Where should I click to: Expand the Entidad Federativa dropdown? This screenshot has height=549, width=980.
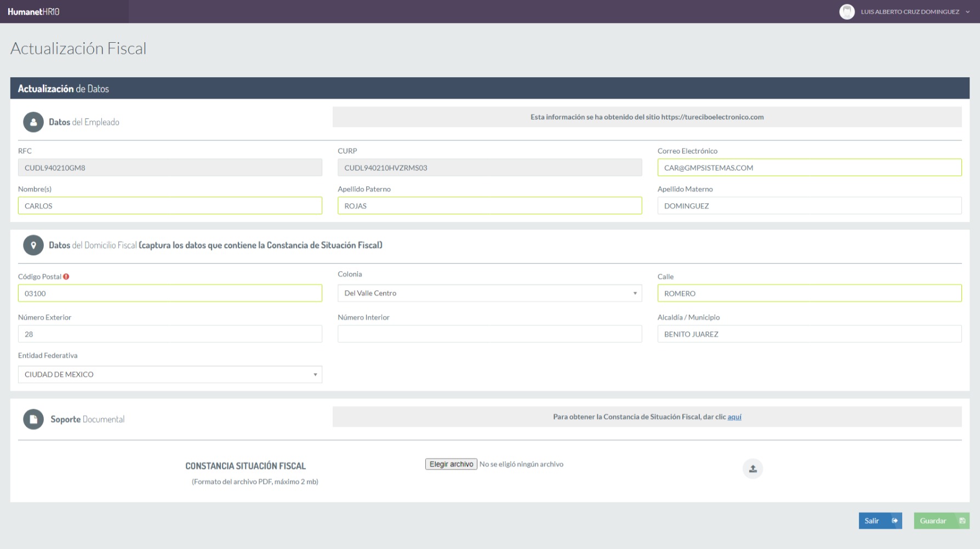(170, 374)
